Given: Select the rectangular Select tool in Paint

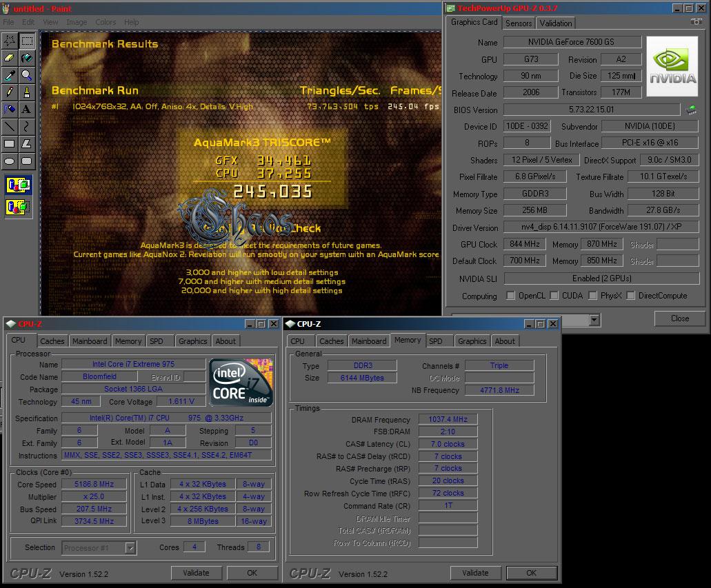Looking at the screenshot, I should 27,41.
